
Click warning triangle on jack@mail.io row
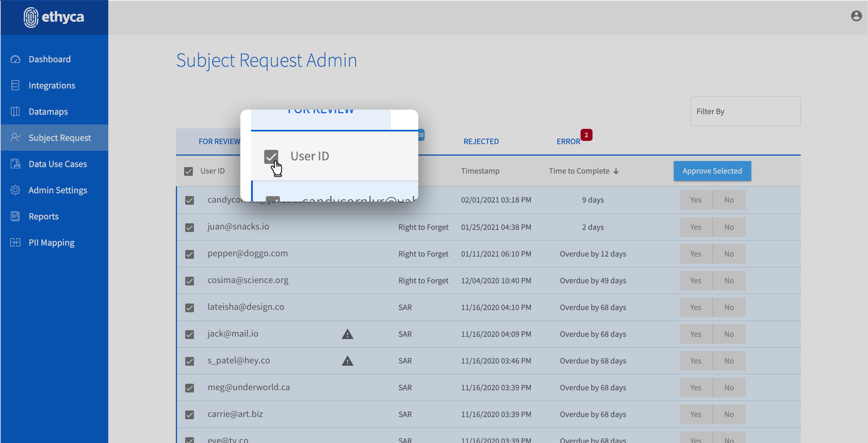pyautogui.click(x=347, y=334)
